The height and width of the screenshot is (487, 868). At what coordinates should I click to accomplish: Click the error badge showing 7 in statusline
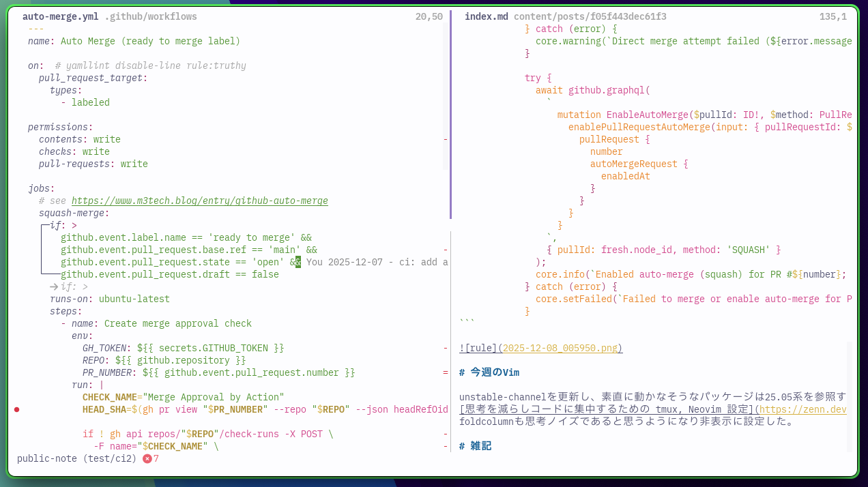tap(149, 458)
